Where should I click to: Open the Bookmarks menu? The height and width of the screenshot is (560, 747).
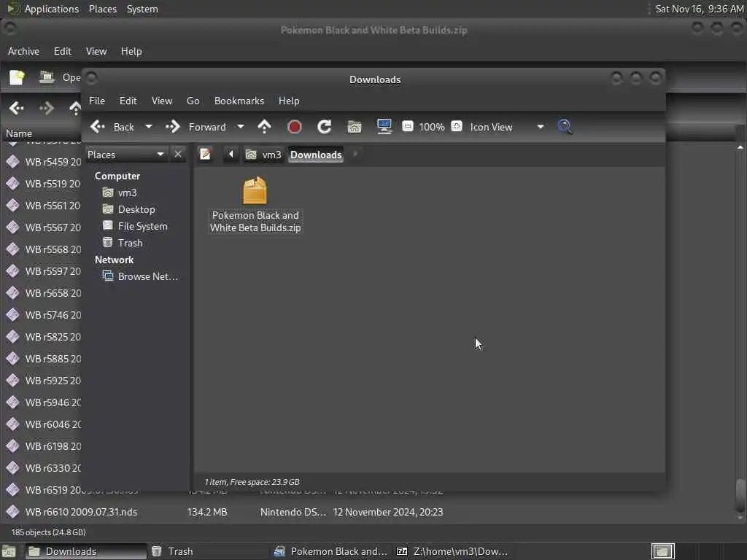pos(239,101)
